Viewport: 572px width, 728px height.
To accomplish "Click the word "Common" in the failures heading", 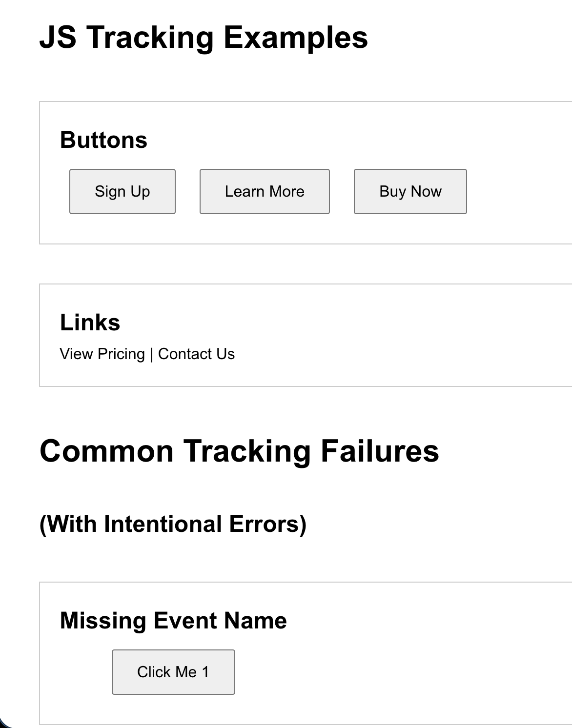I will (x=106, y=451).
